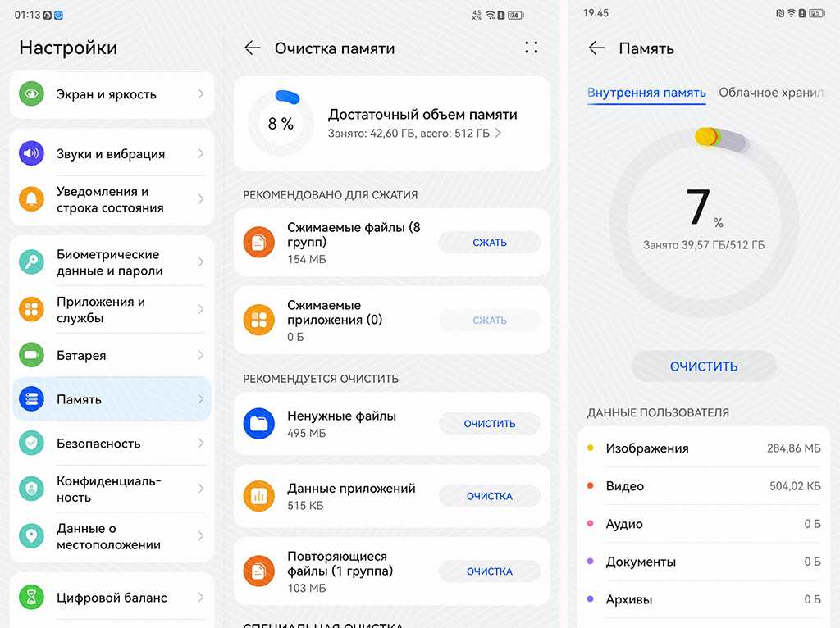Tap the 8 % storage usage ring

(x=281, y=124)
